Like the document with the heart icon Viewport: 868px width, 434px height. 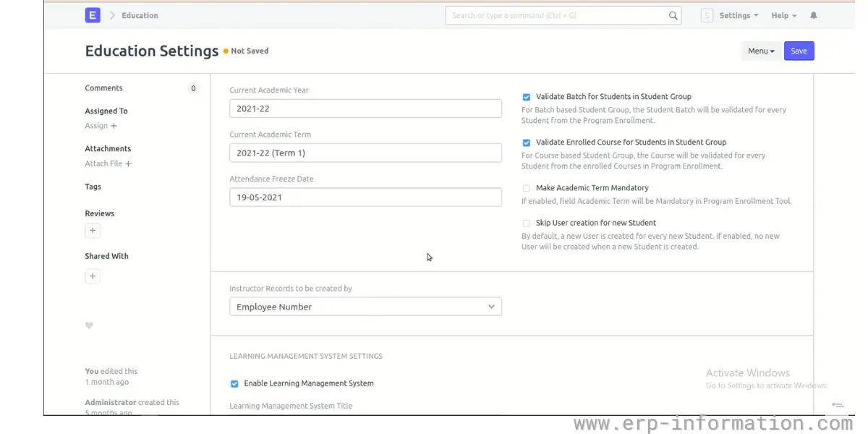pos(89,325)
